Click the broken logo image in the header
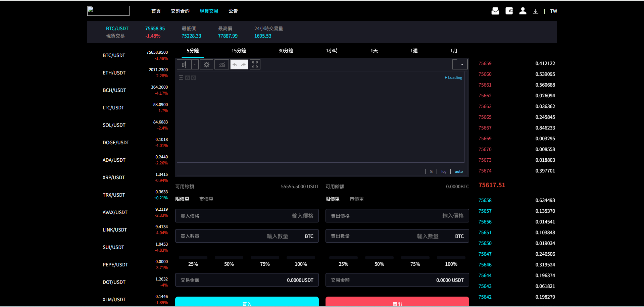The image size is (644, 307). click(x=108, y=11)
